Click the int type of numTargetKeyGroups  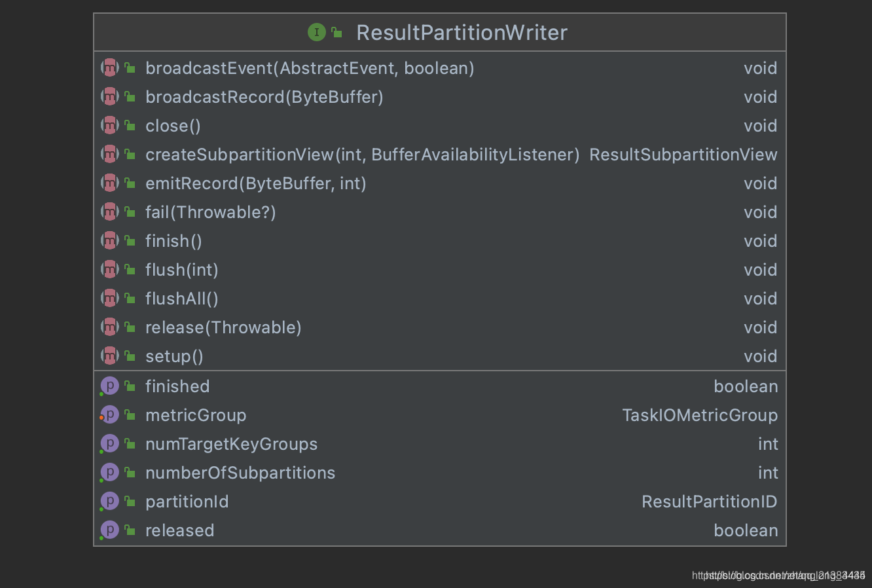(x=768, y=444)
